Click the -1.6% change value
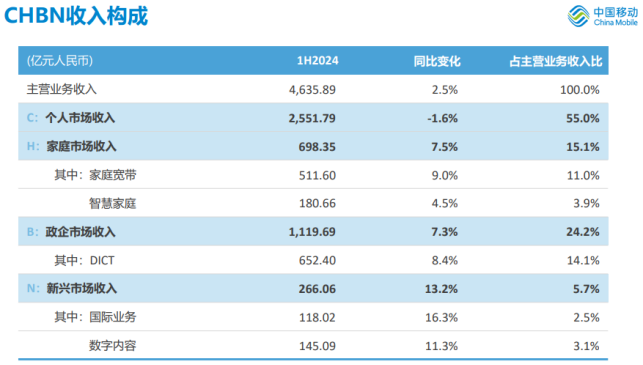 pyautogui.click(x=442, y=118)
